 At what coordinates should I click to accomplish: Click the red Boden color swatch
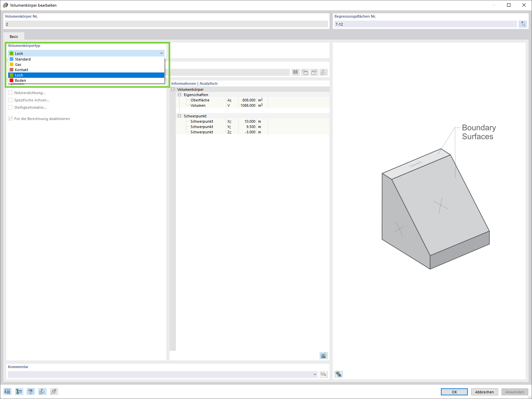pyautogui.click(x=12, y=80)
